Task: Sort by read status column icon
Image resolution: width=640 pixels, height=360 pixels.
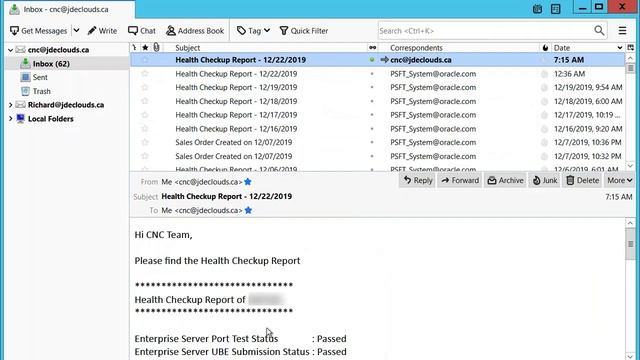Action: pyautogui.click(x=372, y=48)
